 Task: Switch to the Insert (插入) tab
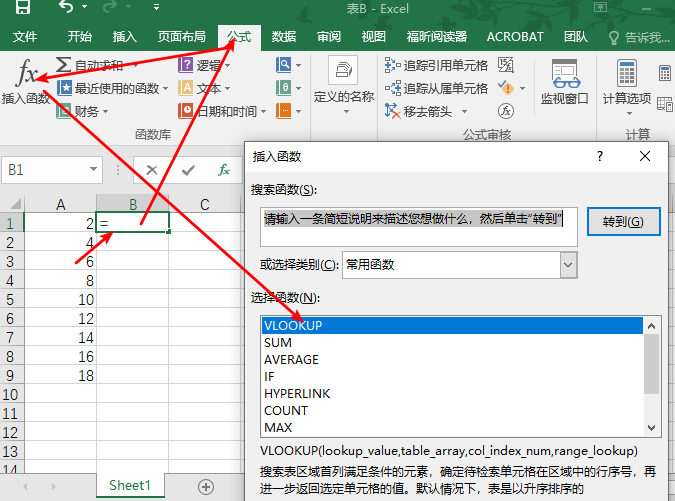(125, 37)
